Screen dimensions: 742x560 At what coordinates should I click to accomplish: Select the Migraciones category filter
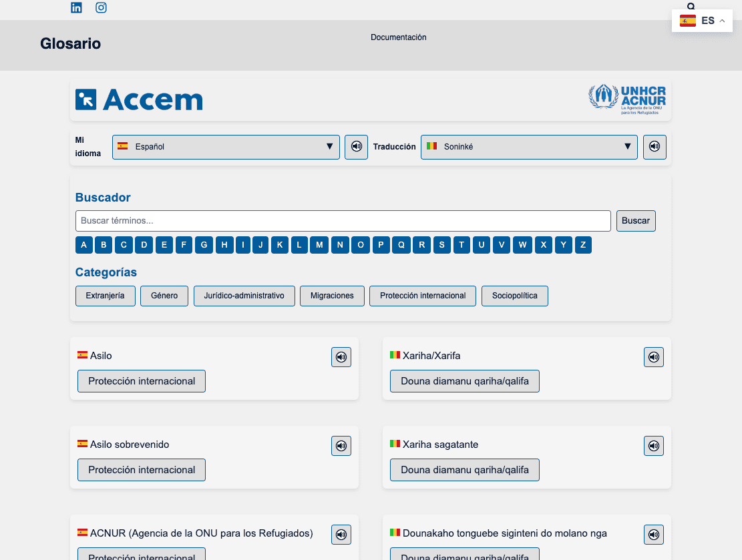point(332,296)
